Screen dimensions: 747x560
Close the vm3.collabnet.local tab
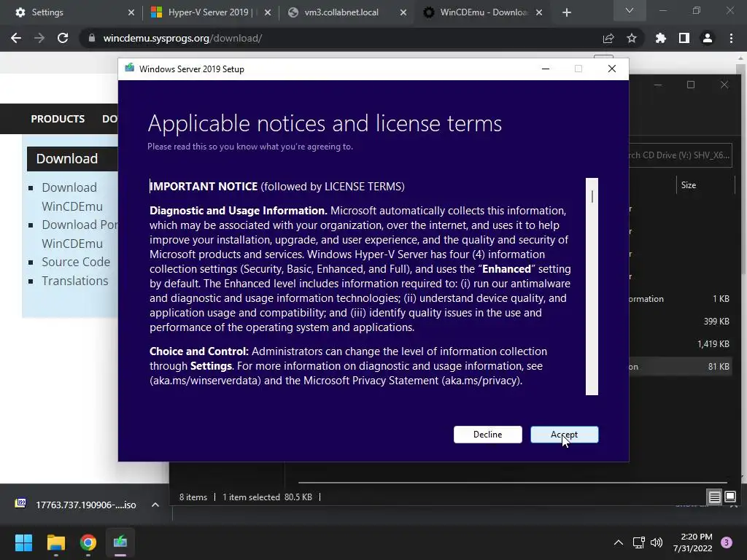(x=403, y=13)
